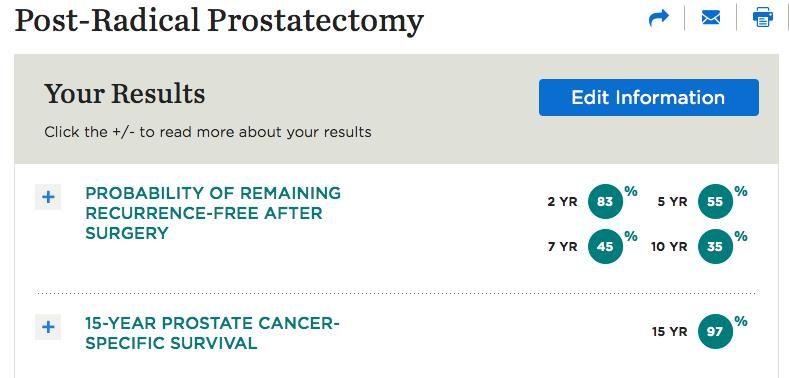Click the 10 YR 35 percent circle
789x378 pixels.
715,247
